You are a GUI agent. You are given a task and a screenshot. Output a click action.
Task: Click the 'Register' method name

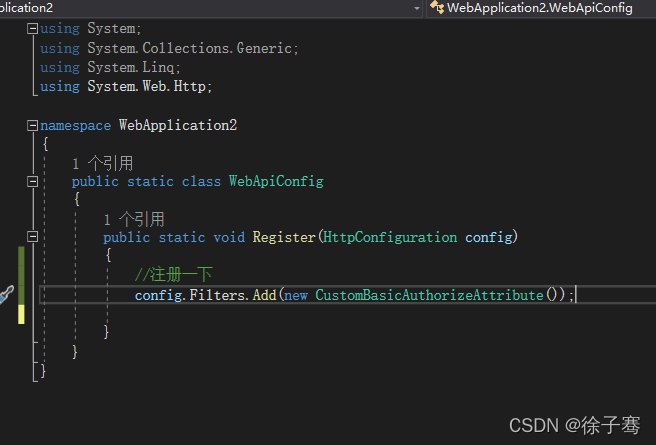click(x=284, y=237)
